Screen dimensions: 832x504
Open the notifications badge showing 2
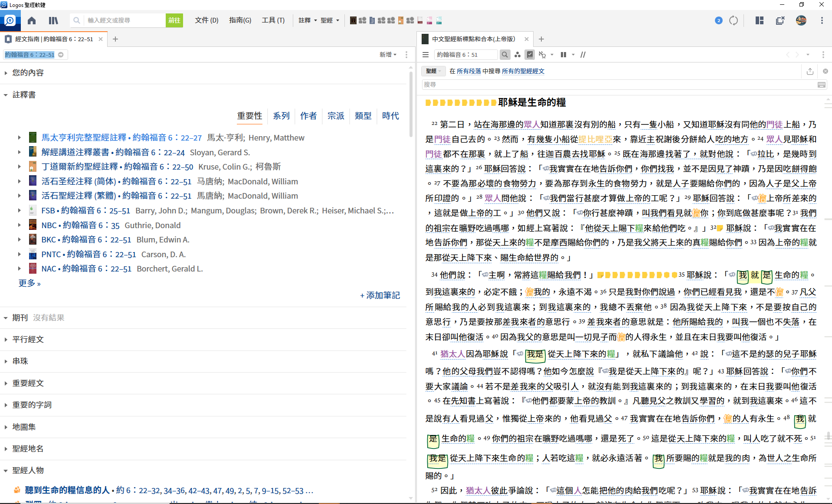pos(718,20)
